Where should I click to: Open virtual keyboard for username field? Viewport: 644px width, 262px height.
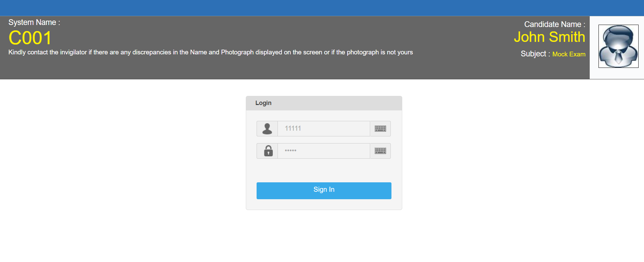coord(380,129)
